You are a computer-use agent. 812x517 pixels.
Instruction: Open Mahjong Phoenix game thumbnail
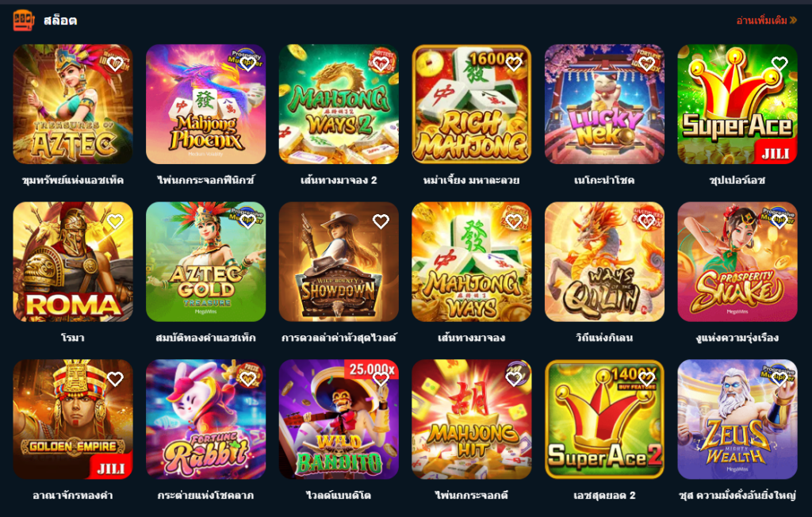205,104
